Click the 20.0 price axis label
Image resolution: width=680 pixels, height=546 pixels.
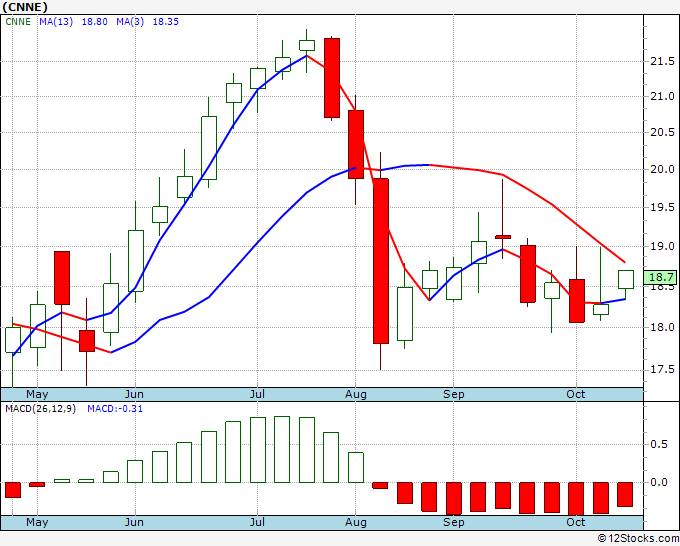662,169
